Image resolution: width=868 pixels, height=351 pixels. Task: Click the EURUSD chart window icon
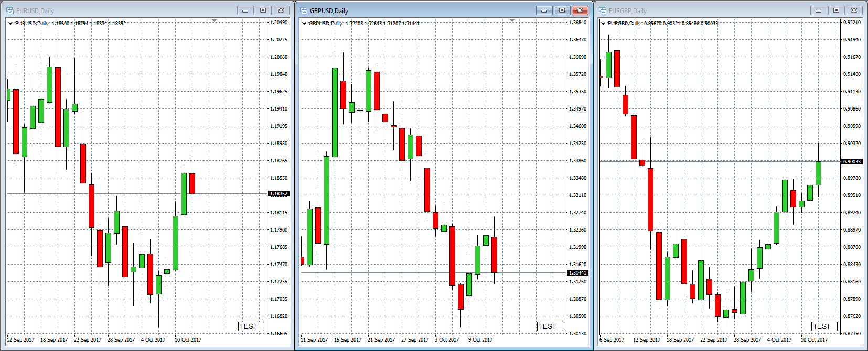[10, 10]
